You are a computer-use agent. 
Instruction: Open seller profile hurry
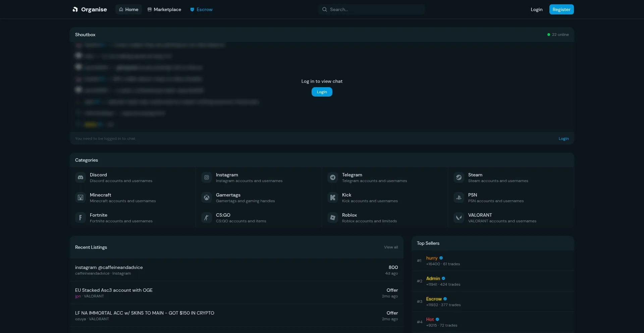click(x=432, y=258)
